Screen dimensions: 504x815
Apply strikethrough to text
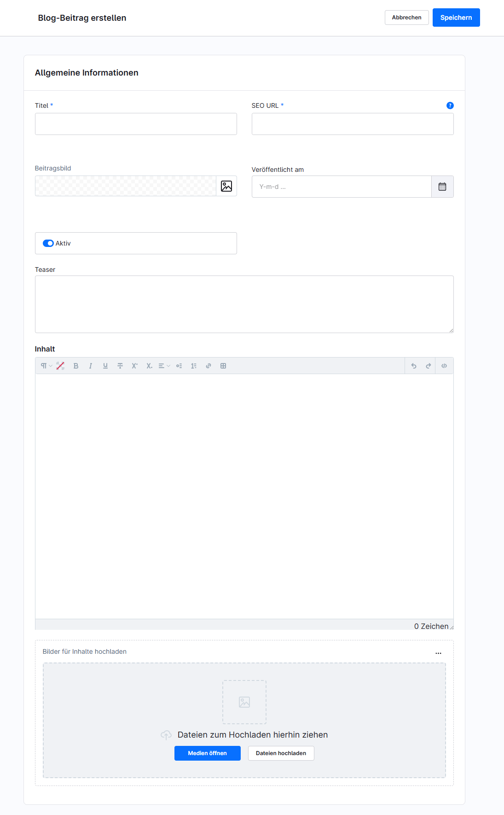[x=120, y=366]
